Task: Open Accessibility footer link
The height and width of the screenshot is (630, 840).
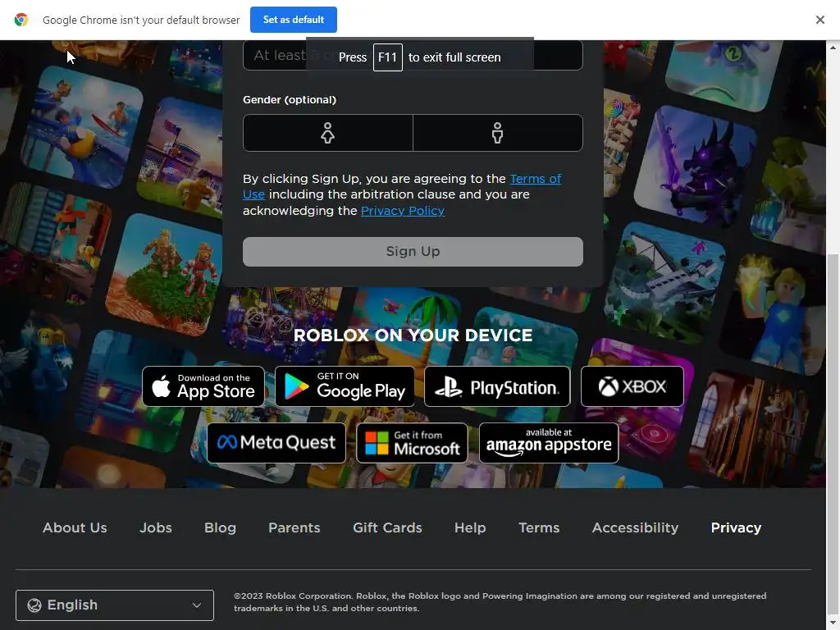Action: [x=636, y=527]
